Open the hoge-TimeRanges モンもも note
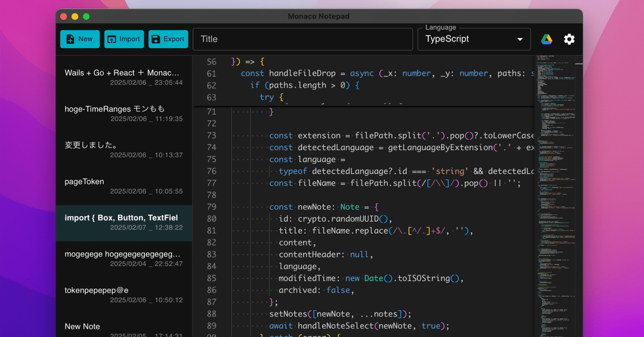 coord(124,113)
